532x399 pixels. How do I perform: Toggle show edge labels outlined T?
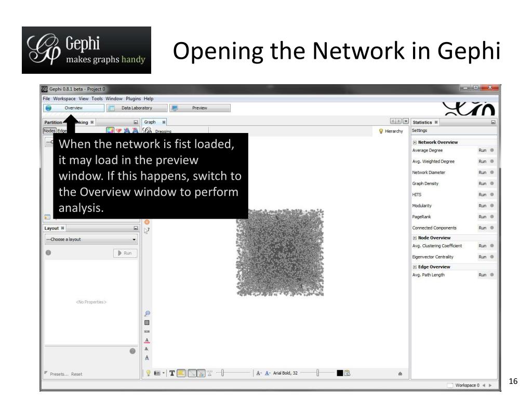pyautogui.click(x=210, y=373)
